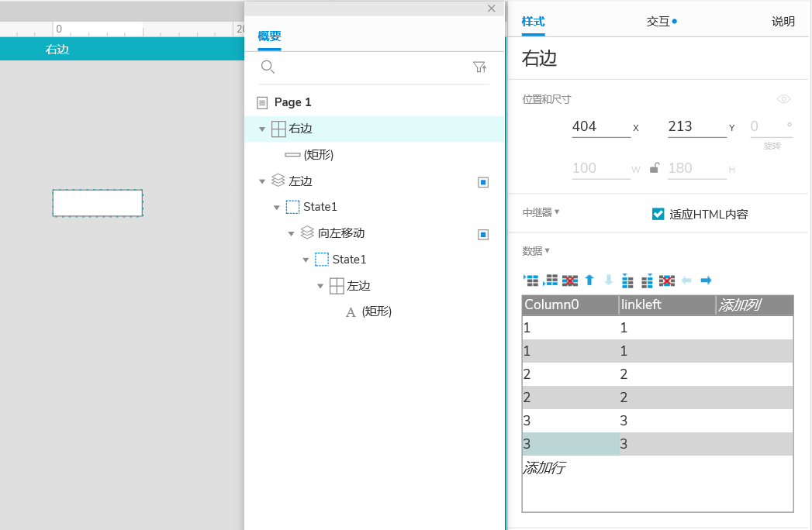Switch to the 样式 tab

point(533,22)
